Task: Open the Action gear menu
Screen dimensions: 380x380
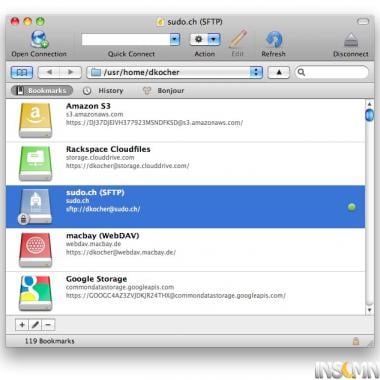Action: (x=205, y=40)
